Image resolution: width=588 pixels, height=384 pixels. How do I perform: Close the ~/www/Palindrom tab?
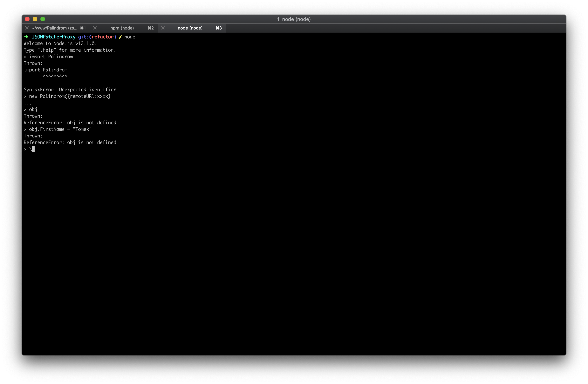(27, 28)
